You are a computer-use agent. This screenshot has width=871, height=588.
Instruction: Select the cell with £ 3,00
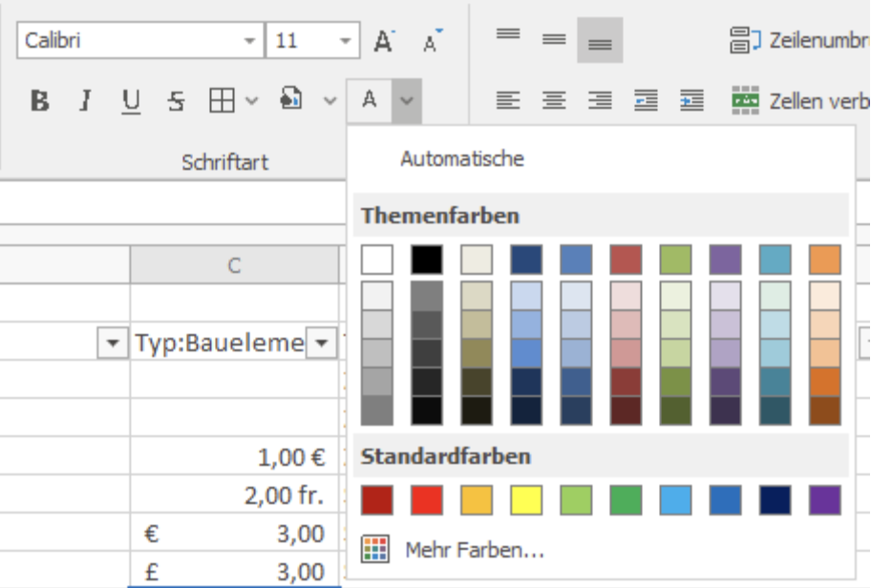click(x=234, y=571)
